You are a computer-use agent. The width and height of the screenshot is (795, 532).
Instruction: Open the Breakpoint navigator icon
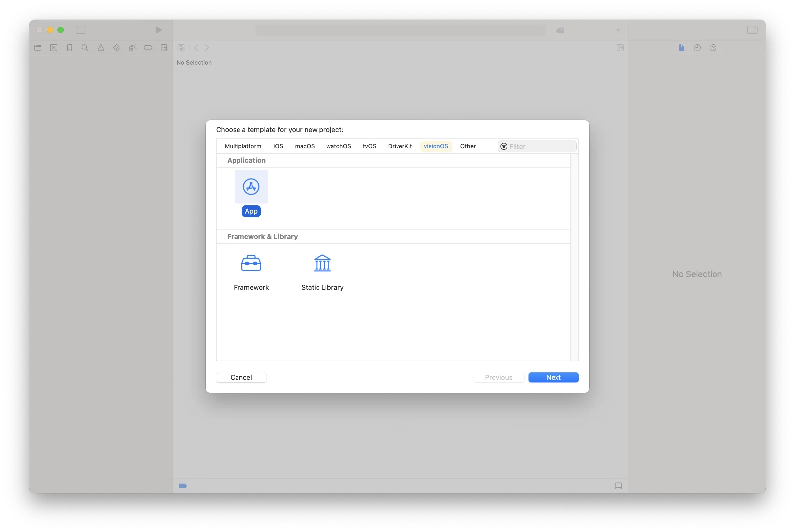(148, 48)
